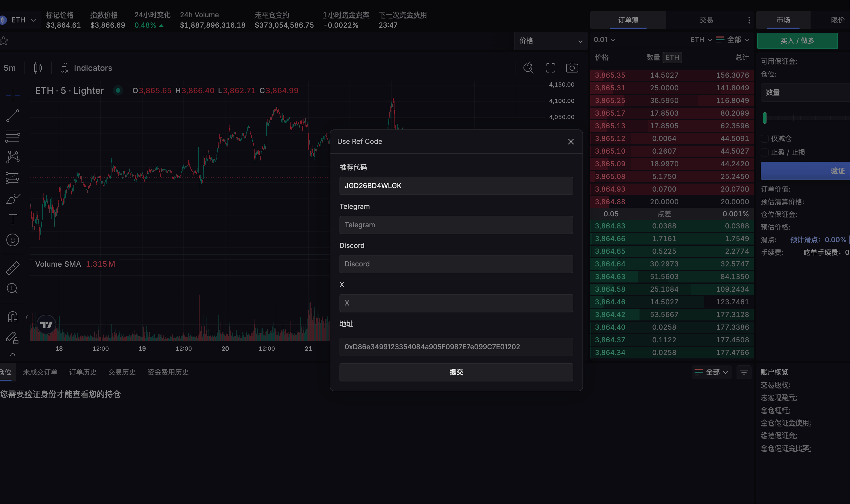Expand the 价格 dropdown above chart

[x=551, y=41]
